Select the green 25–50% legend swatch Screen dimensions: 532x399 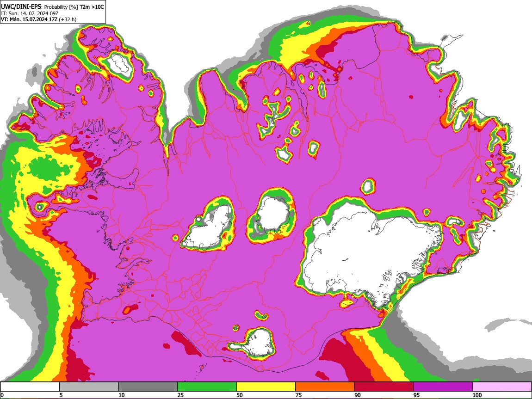(x=207, y=387)
